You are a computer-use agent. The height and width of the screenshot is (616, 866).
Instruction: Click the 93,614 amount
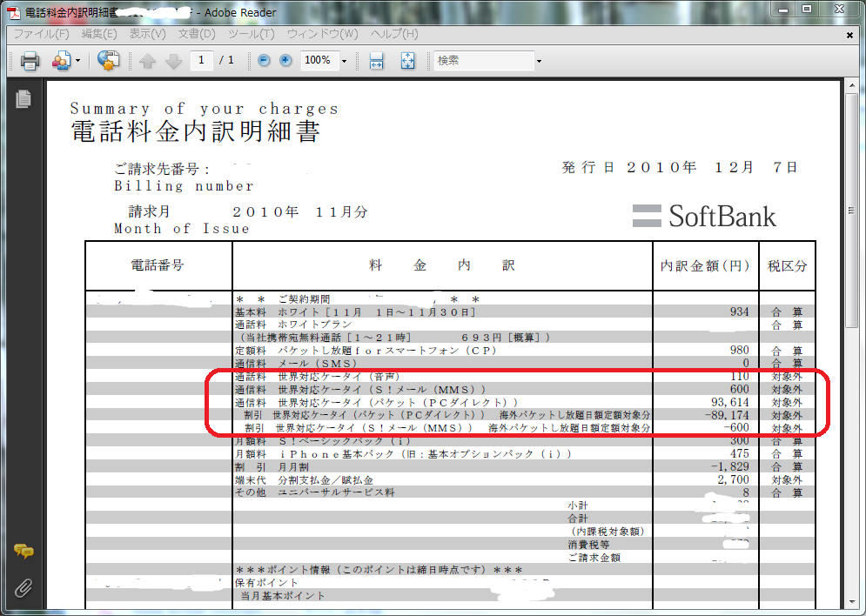729,402
